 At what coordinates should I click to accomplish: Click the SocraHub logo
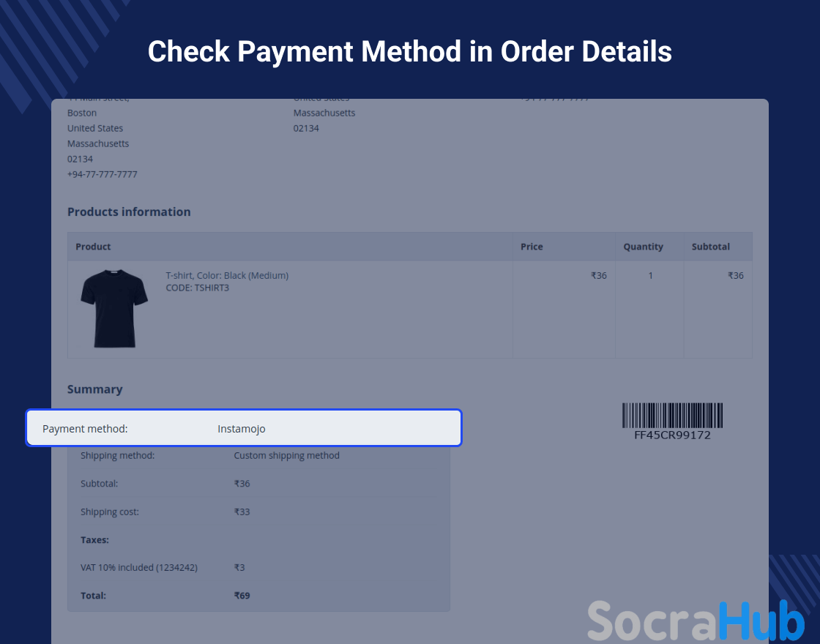(x=696, y=621)
